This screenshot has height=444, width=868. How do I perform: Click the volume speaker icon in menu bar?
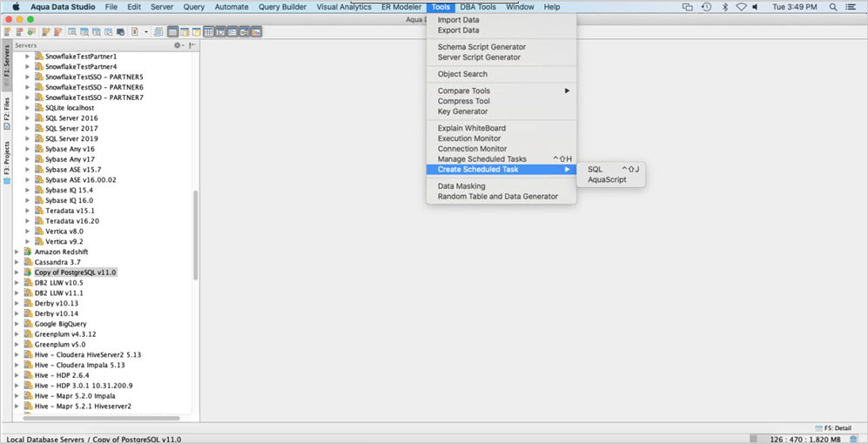757,7
